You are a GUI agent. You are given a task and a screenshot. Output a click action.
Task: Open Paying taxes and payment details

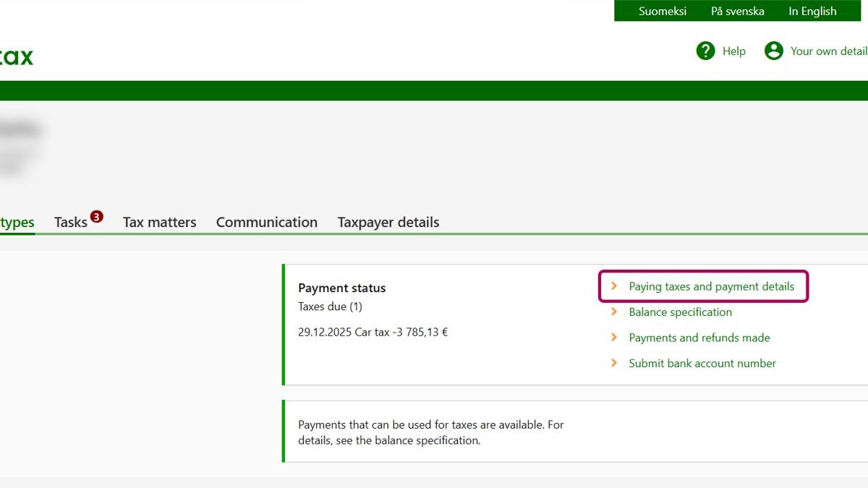tap(711, 286)
